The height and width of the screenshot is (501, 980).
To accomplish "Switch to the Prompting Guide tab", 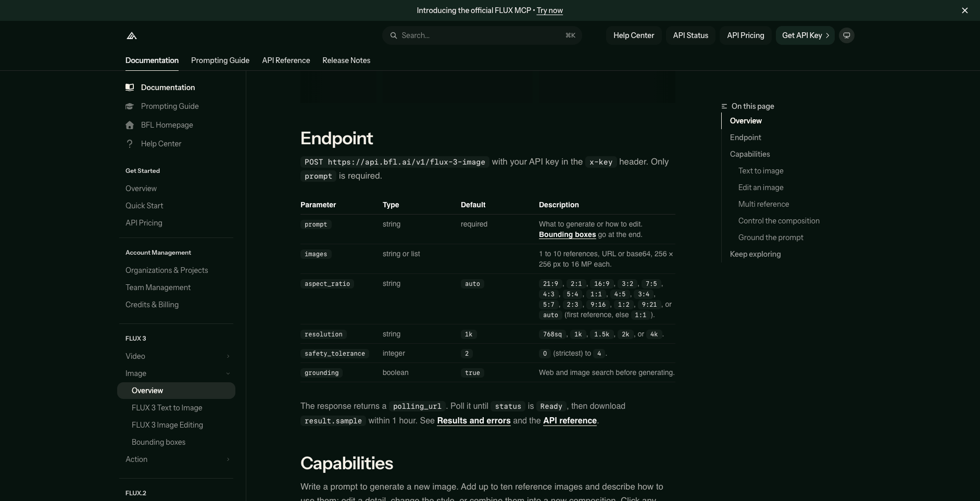I will 220,60.
